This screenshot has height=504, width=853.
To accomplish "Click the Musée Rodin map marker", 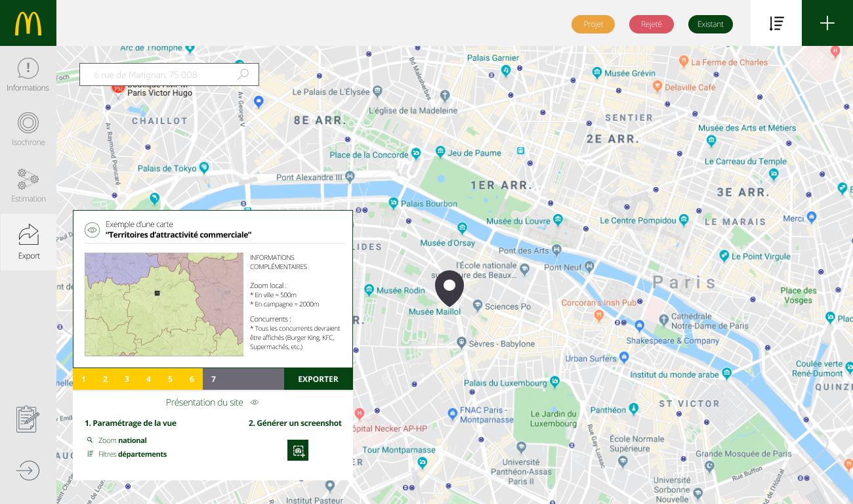I will [369, 290].
